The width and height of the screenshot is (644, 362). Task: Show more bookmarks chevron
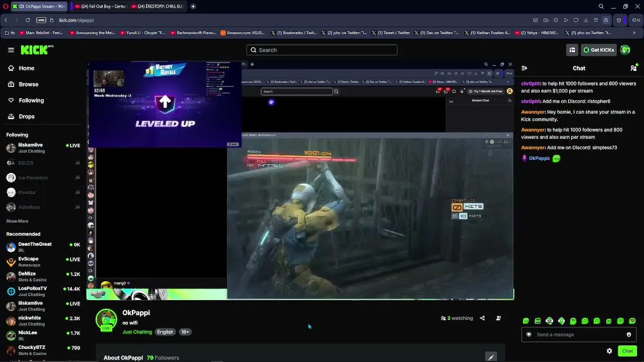(634, 33)
